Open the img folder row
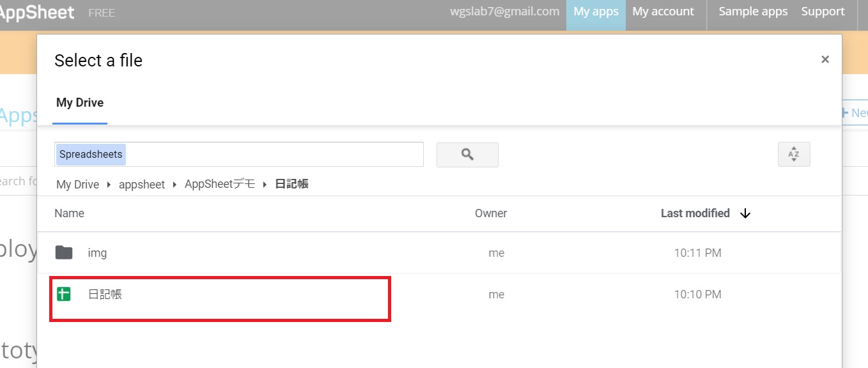The image size is (868, 368). click(439, 252)
